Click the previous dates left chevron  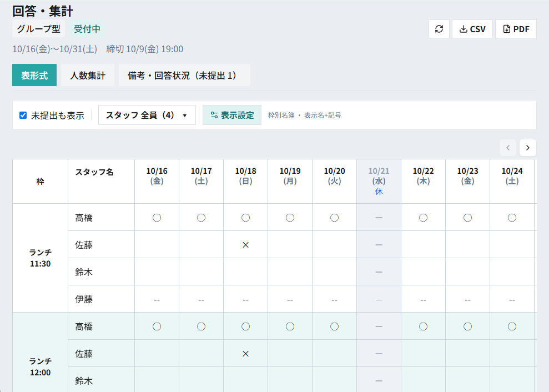508,148
